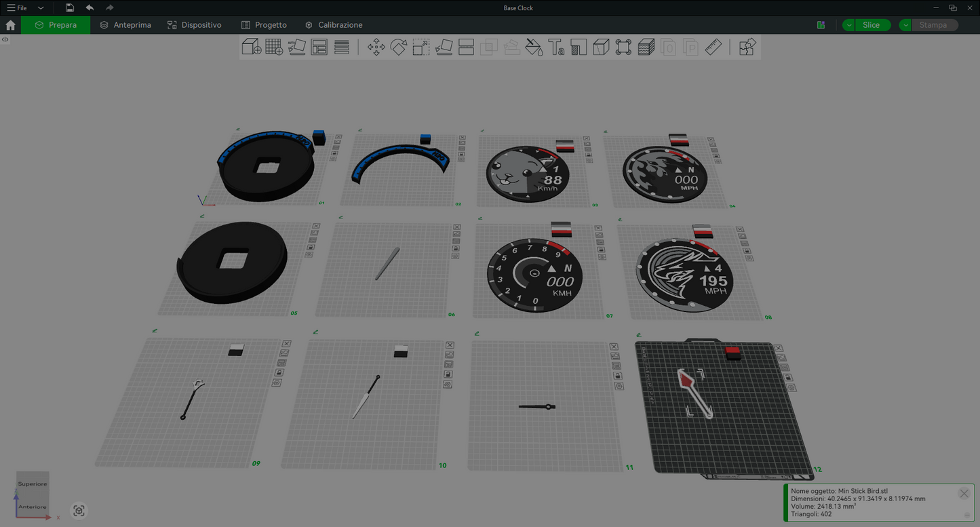Arrange objects on plate 12
Image resolution: width=980 pixels, height=527 pixels.
(x=785, y=367)
